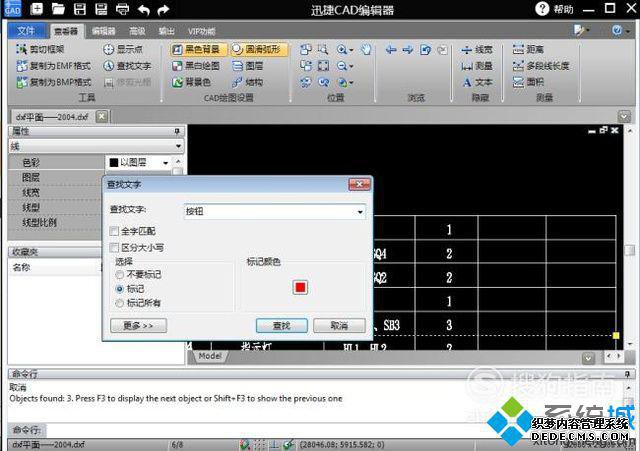Click the 文本 text tool
This screenshot has width=640, height=451.
[x=477, y=82]
